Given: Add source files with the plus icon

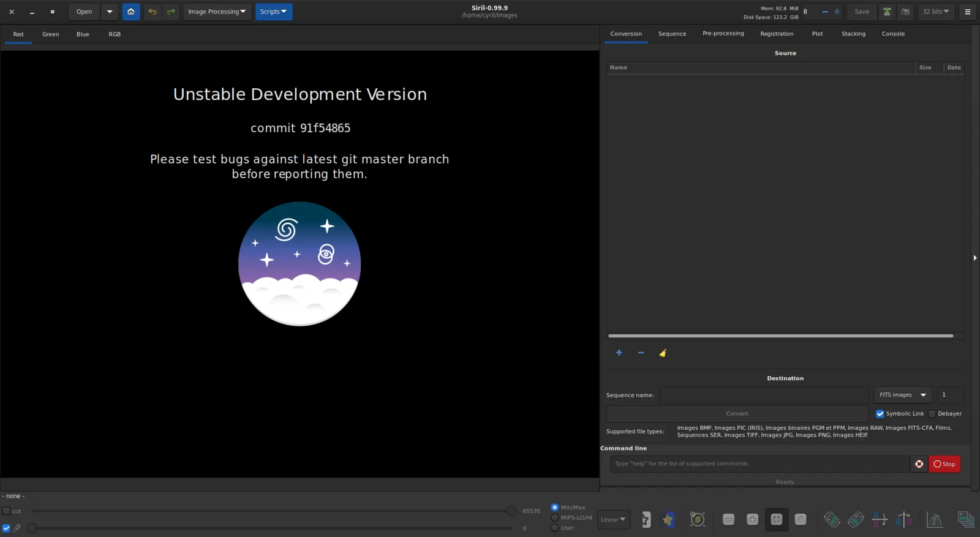Looking at the screenshot, I should [x=619, y=353].
